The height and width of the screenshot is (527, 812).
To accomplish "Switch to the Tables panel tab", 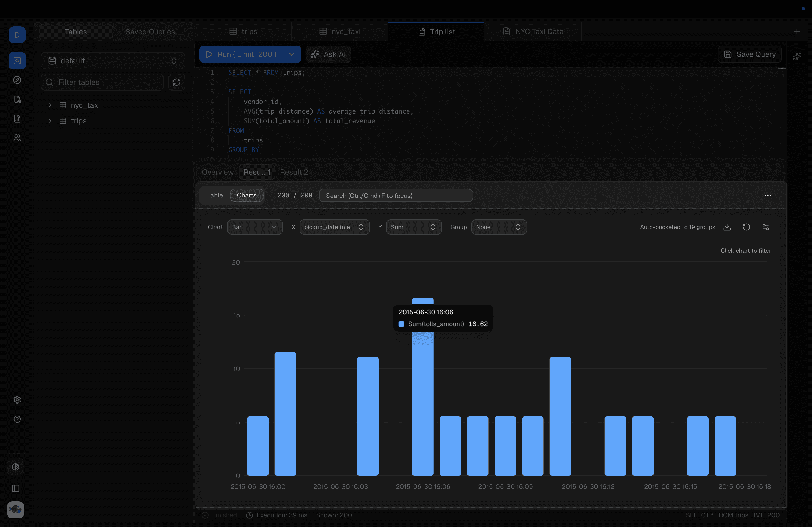I will (x=76, y=32).
